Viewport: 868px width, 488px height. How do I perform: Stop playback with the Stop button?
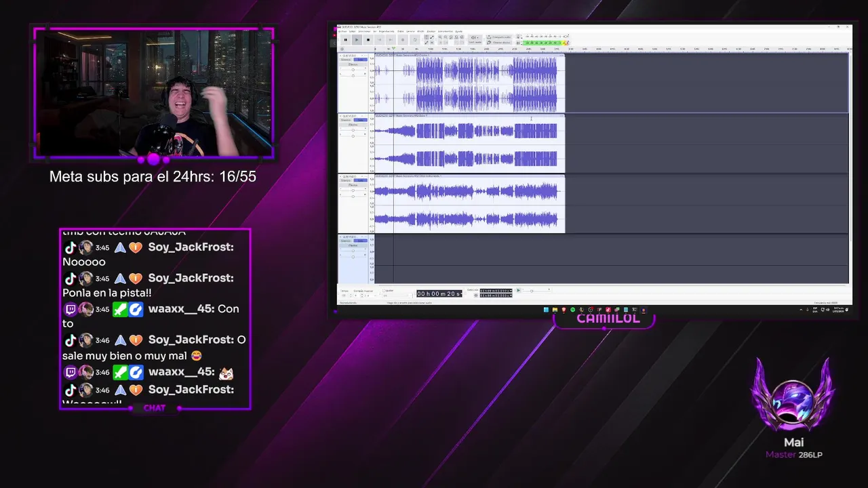coord(368,40)
